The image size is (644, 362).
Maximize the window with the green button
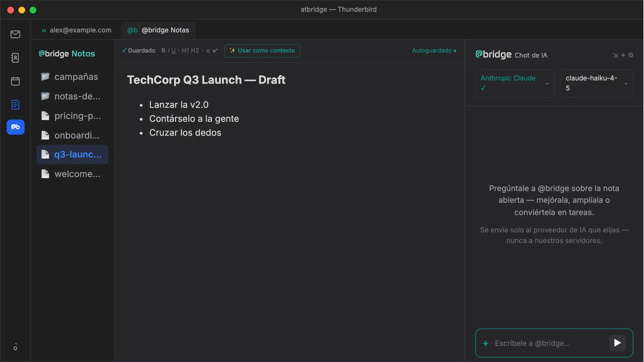pyautogui.click(x=33, y=10)
